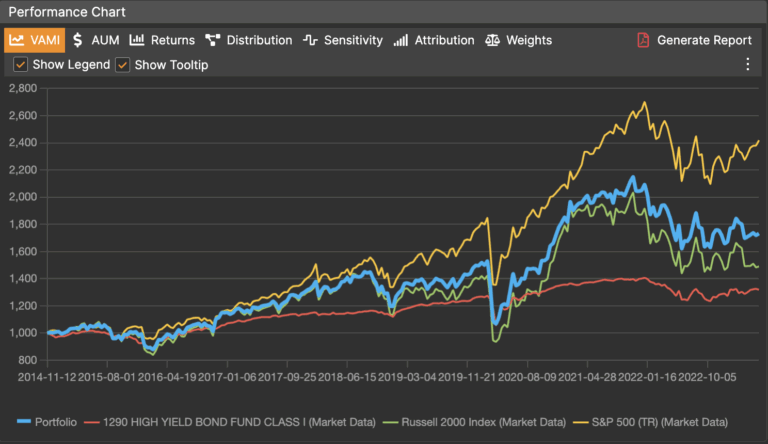The width and height of the screenshot is (768, 444).
Task: Click the VAMI chart line icon
Action: (17, 41)
